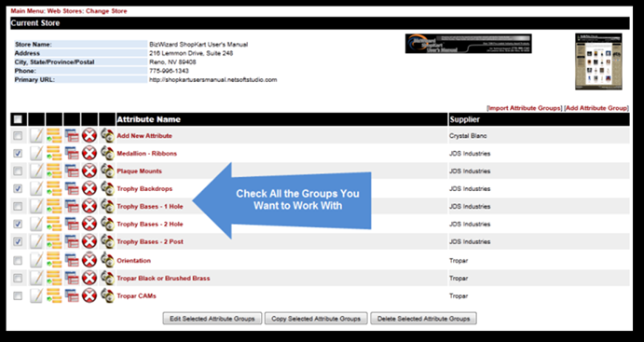
Task: Open the yellow list icon for Trophy Backdrops
Action: (54, 188)
